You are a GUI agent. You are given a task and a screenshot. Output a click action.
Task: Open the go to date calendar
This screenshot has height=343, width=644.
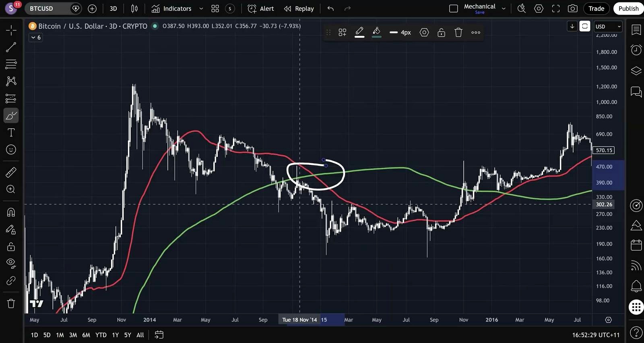(x=159, y=335)
